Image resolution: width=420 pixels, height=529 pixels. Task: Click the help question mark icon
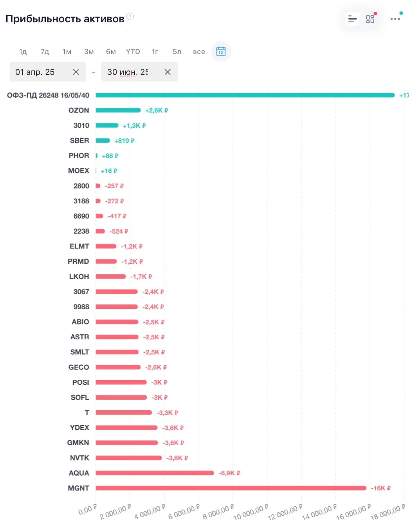click(130, 16)
